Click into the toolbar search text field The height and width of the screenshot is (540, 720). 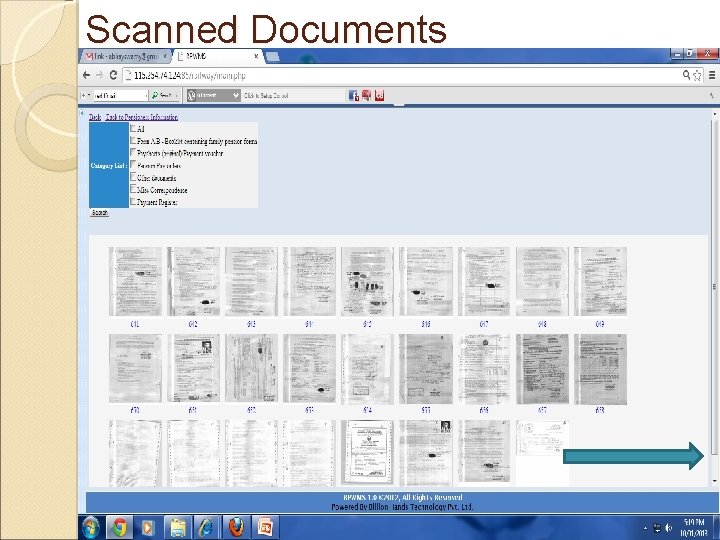[x=118, y=96]
